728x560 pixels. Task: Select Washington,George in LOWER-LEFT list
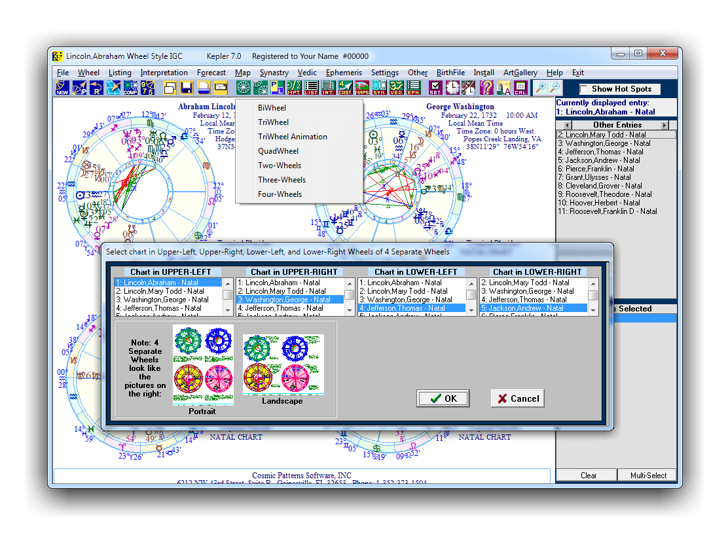(412, 300)
